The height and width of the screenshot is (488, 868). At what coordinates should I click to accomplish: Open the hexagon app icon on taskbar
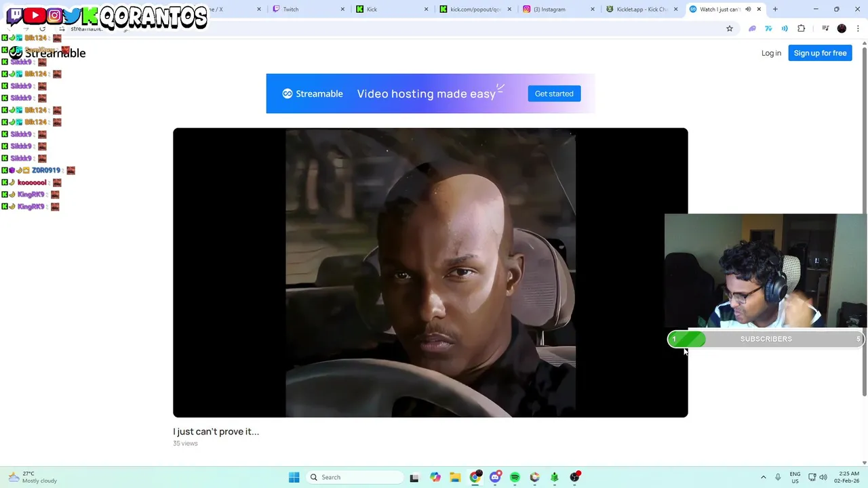coord(534,477)
